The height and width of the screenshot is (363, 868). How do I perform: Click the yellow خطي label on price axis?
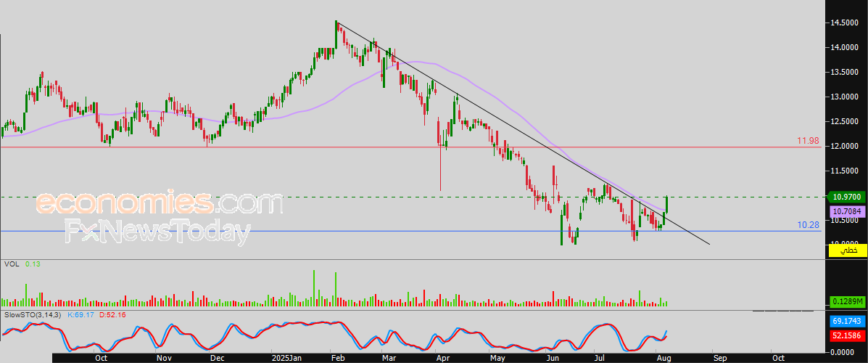click(848, 251)
